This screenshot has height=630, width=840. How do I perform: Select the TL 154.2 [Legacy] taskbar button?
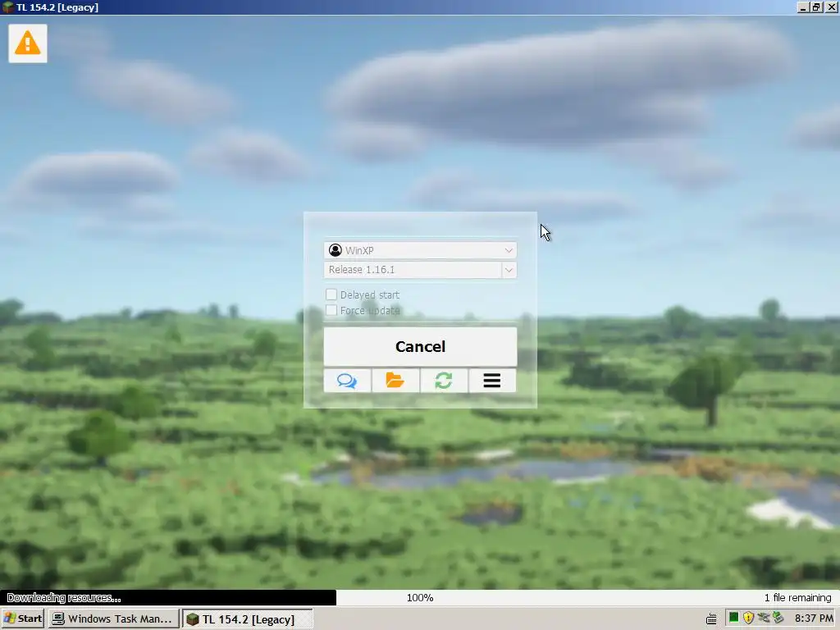(248, 619)
